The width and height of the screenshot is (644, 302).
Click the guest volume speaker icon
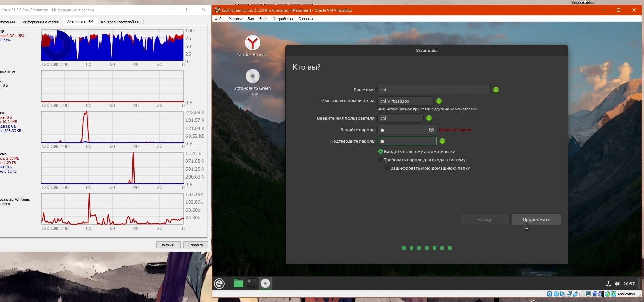click(x=617, y=284)
